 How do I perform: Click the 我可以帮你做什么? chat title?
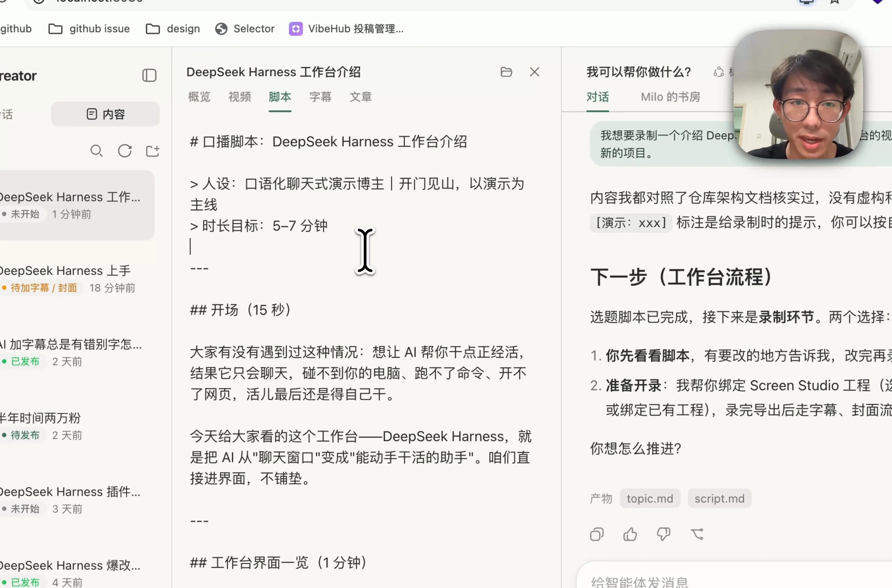[639, 72]
